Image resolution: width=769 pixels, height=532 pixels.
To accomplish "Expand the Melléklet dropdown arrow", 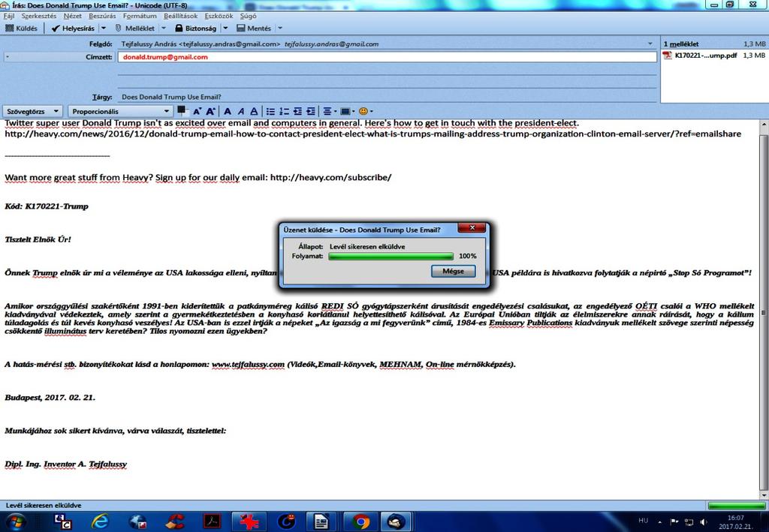I will pyautogui.click(x=164, y=29).
